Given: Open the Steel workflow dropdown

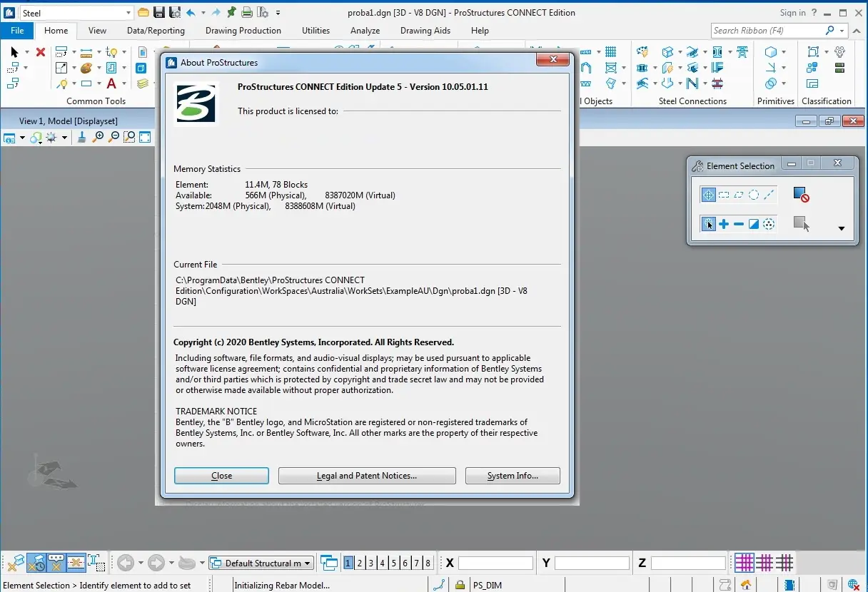Looking at the screenshot, I should [x=128, y=13].
